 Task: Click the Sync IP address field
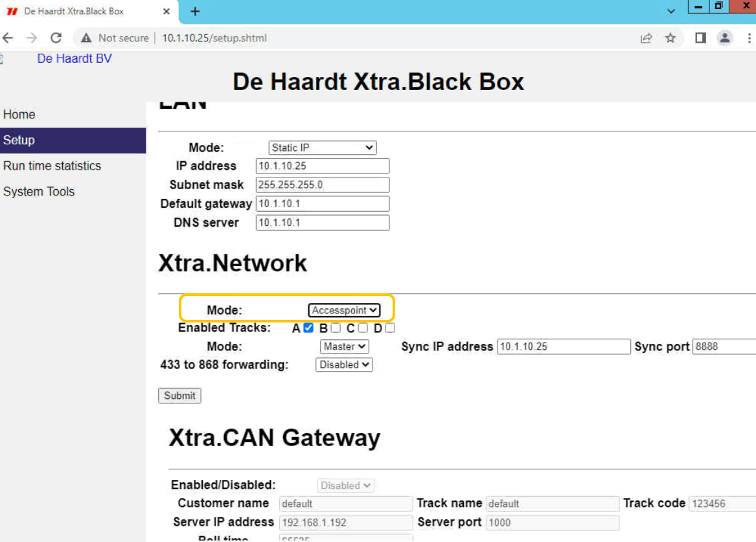pos(564,346)
